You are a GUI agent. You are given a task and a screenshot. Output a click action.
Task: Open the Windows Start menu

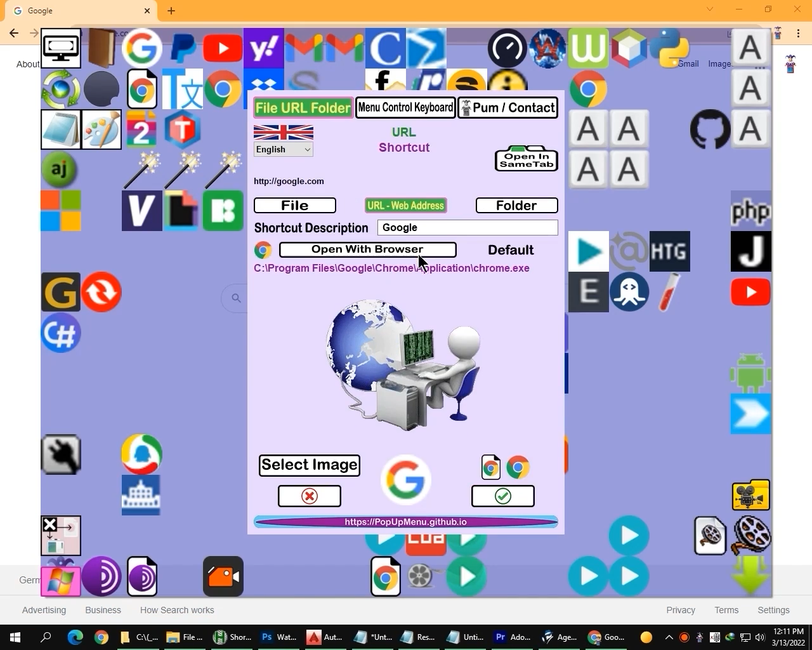pyautogui.click(x=15, y=637)
